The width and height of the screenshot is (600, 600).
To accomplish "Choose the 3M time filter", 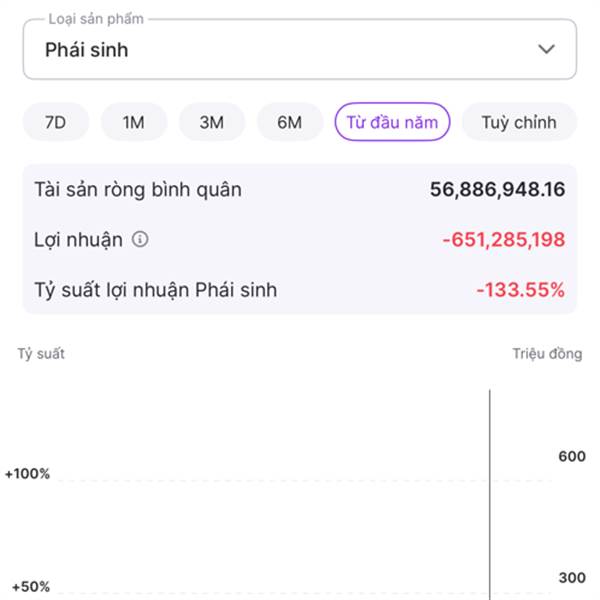I will coord(211,123).
